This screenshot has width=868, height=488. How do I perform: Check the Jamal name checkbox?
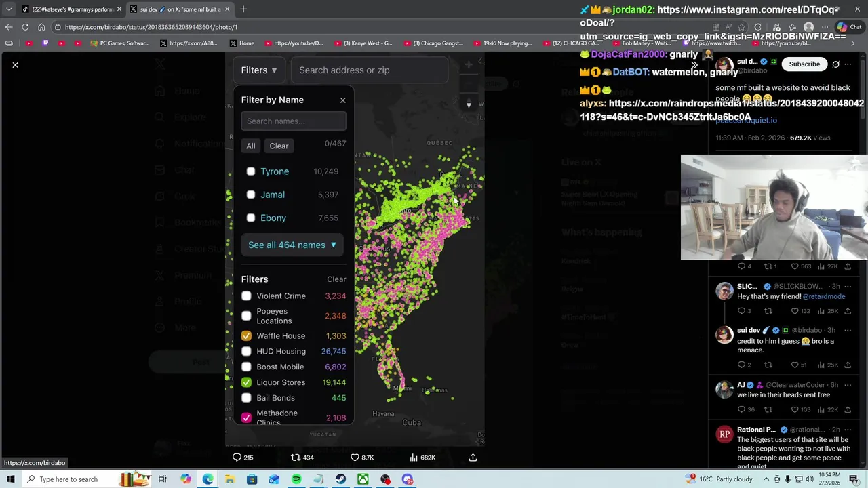pos(251,195)
